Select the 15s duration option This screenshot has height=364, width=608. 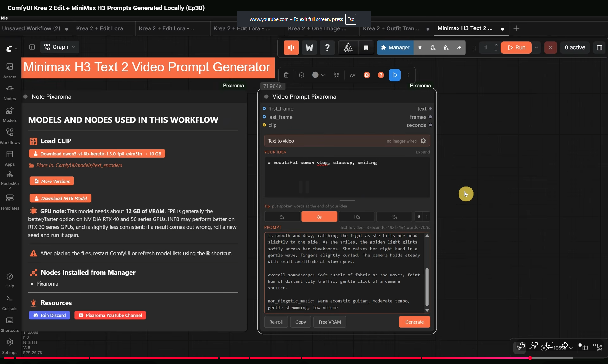(x=394, y=217)
